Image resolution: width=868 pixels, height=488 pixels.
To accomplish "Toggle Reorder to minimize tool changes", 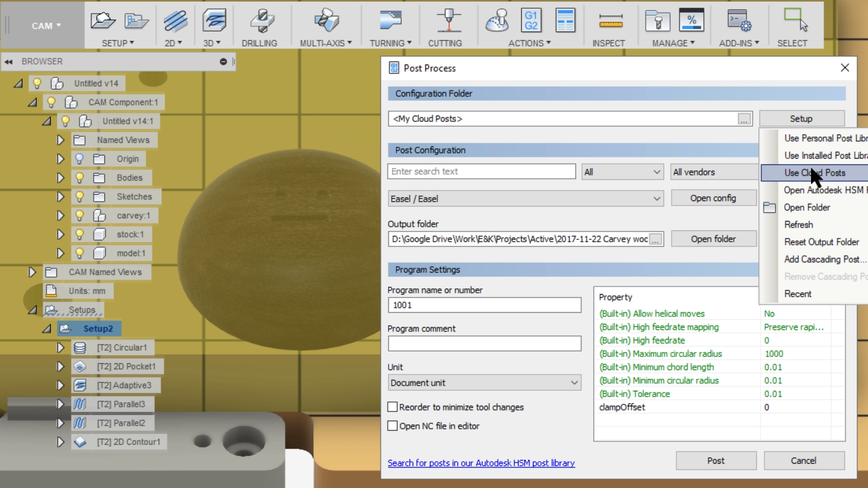I will [x=392, y=407].
